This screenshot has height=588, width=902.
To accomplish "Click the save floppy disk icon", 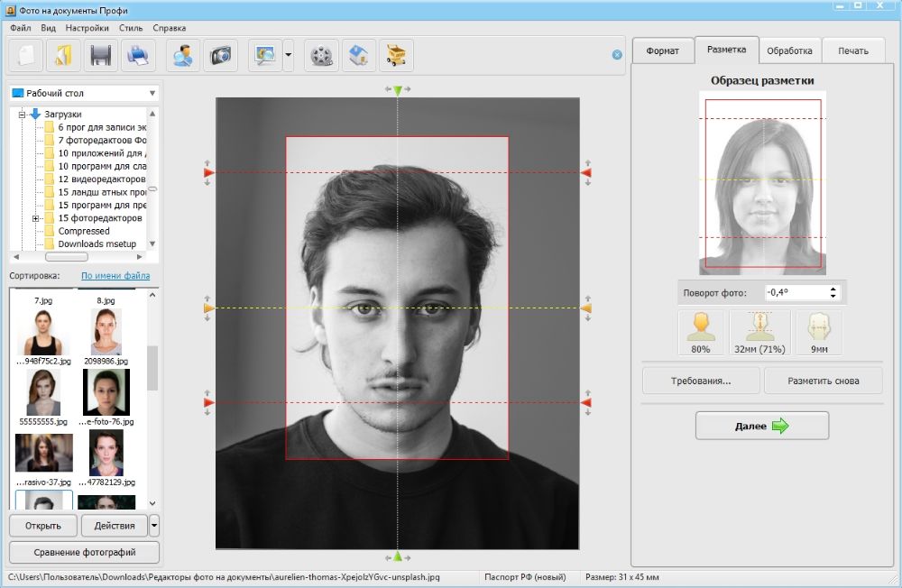I will point(100,56).
